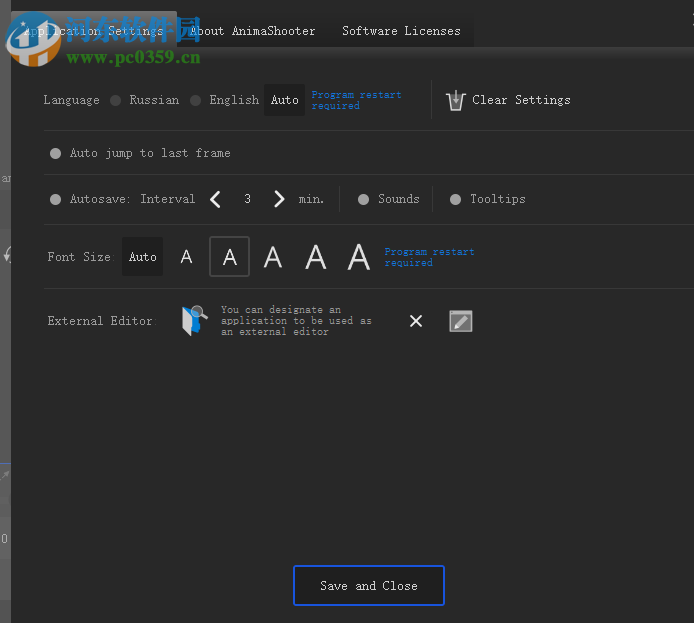694x623 pixels.
Task: Select English language option
Action: tap(225, 100)
